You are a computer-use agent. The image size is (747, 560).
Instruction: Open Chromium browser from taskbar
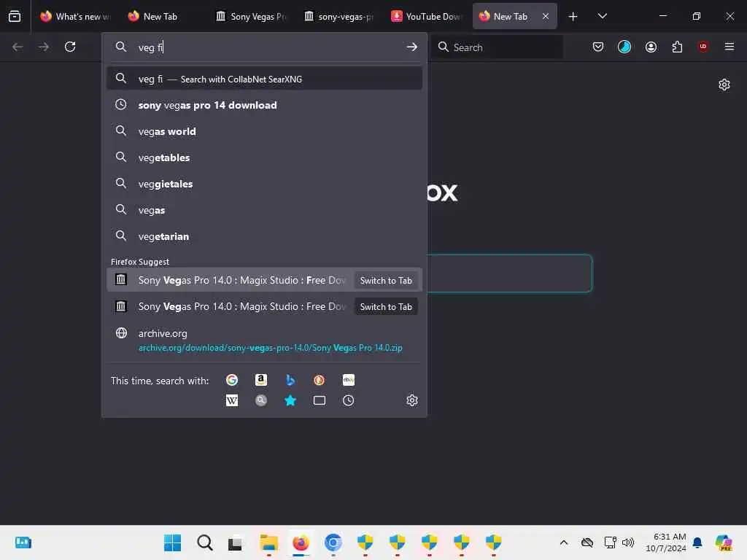(333, 542)
